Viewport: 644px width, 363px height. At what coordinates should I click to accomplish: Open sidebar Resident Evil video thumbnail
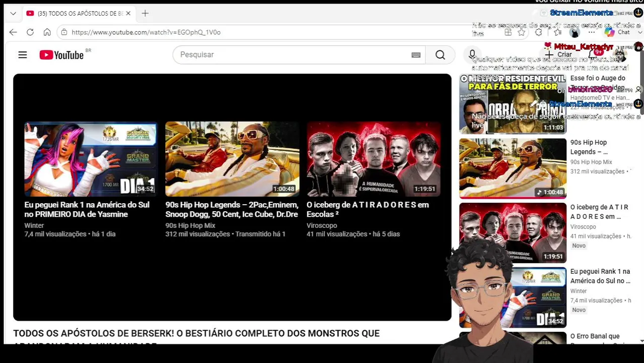[512, 104]
